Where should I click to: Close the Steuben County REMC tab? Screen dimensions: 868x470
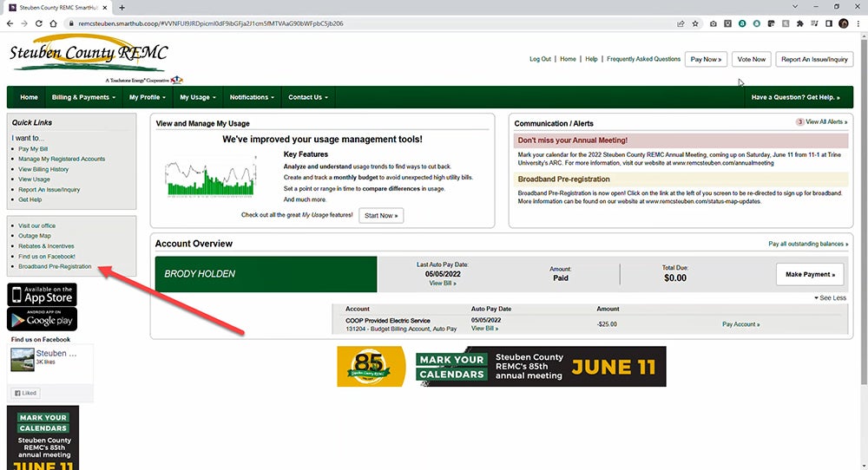coord(105,7)
